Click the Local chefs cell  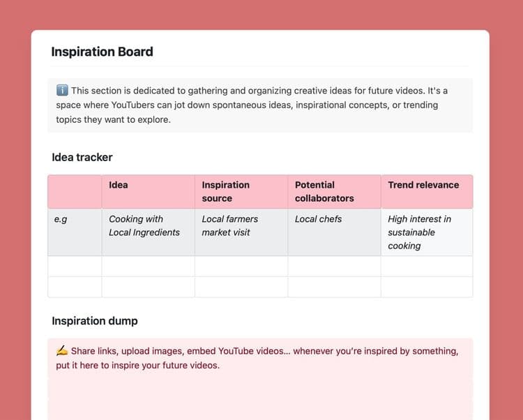[x=334, y=232]
